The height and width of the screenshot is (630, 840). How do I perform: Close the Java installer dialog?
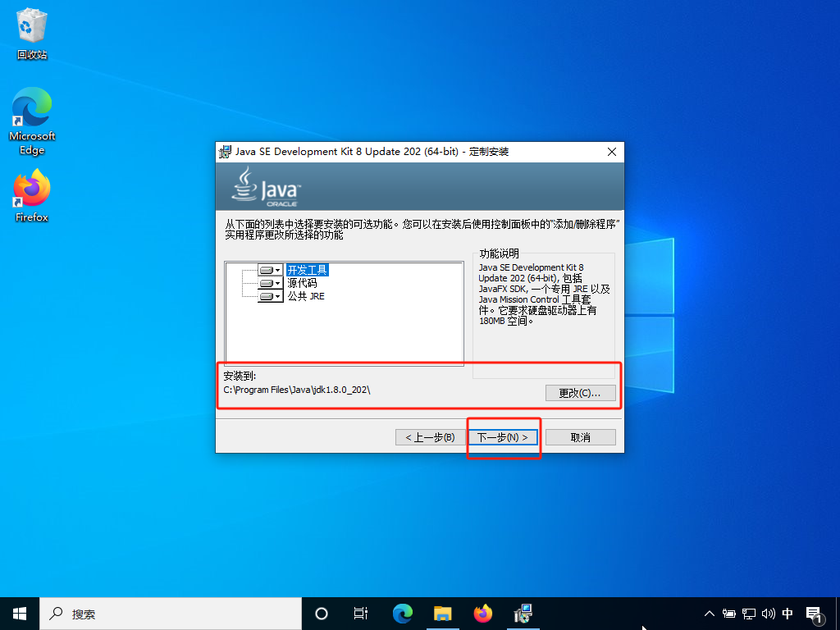[x=612, y=152]
